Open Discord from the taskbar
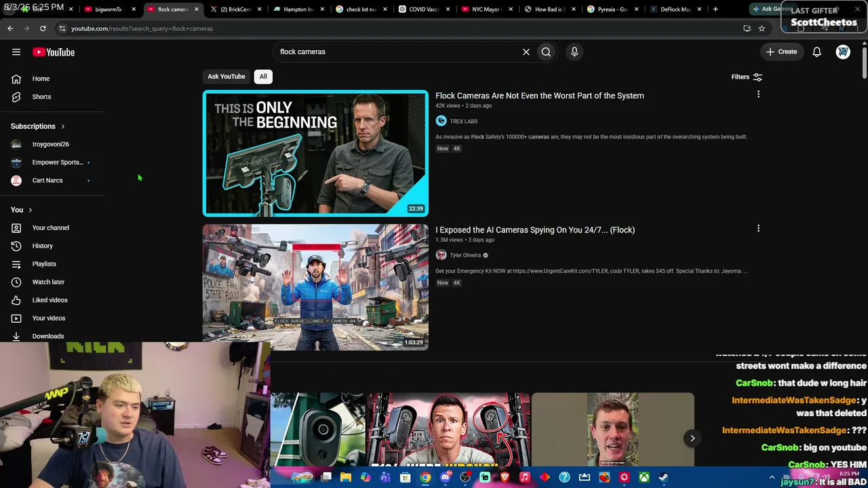 (445, 478)
